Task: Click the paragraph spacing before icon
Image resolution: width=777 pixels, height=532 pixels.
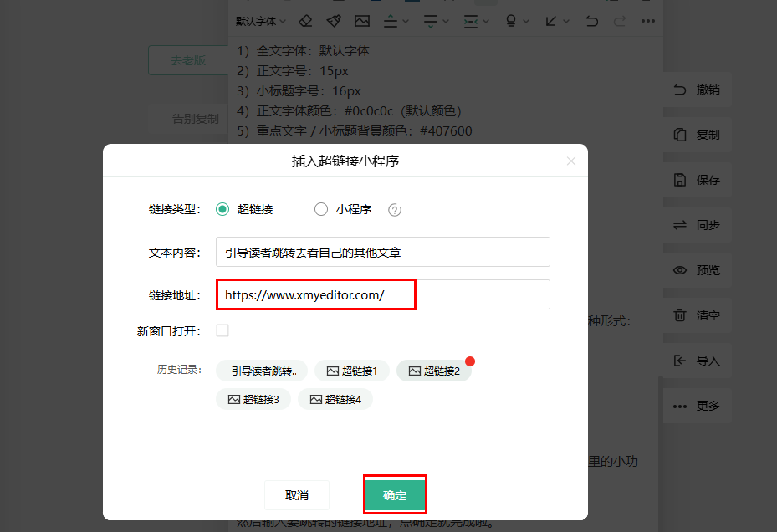Action: point(391,21)
